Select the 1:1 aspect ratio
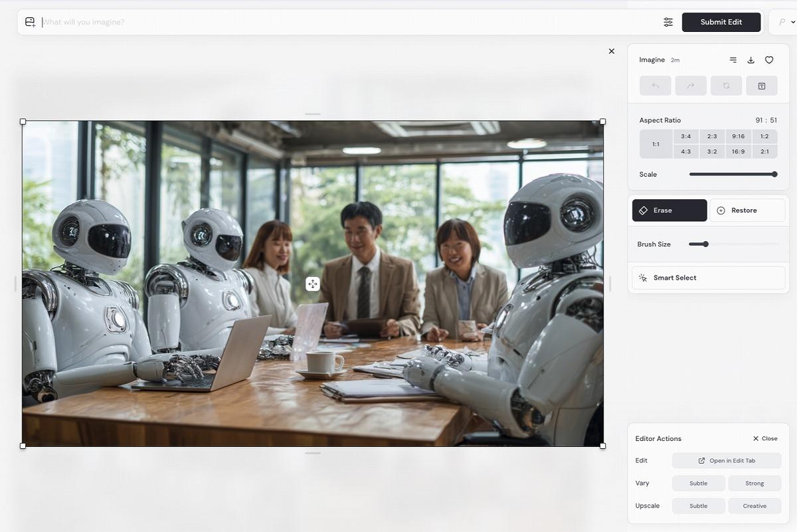797x532 pixels. click(656, 144)
